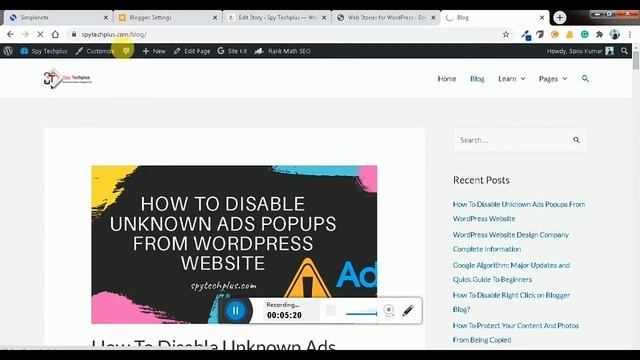
Task: Bookmark this page with star icon
Action: pyautogui.click(x=506, y=34)
